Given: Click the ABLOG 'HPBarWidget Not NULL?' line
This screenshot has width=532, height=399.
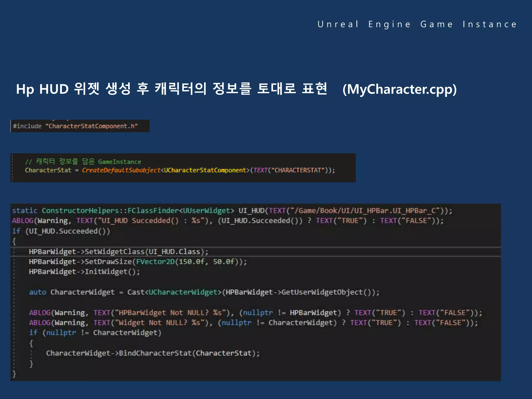Looking at the screenshot, I should point(256,312).
